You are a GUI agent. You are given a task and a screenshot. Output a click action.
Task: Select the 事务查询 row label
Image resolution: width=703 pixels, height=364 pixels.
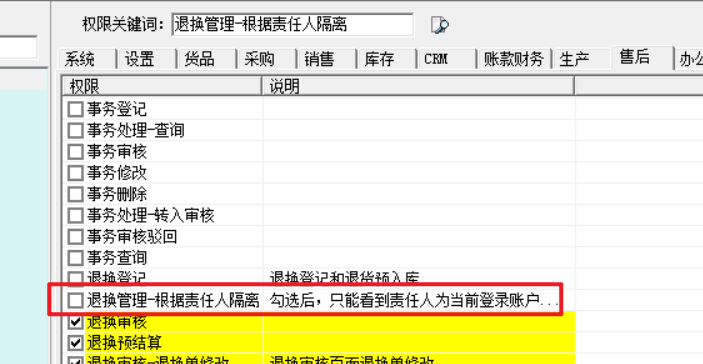pyautogui.click(x=117, y=258)
